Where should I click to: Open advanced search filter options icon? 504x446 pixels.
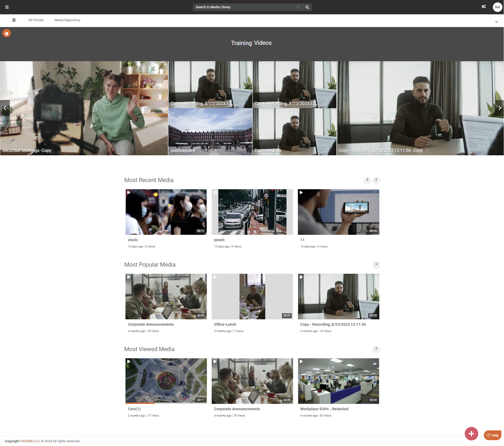pyautogui.click(x=298, y=7)
